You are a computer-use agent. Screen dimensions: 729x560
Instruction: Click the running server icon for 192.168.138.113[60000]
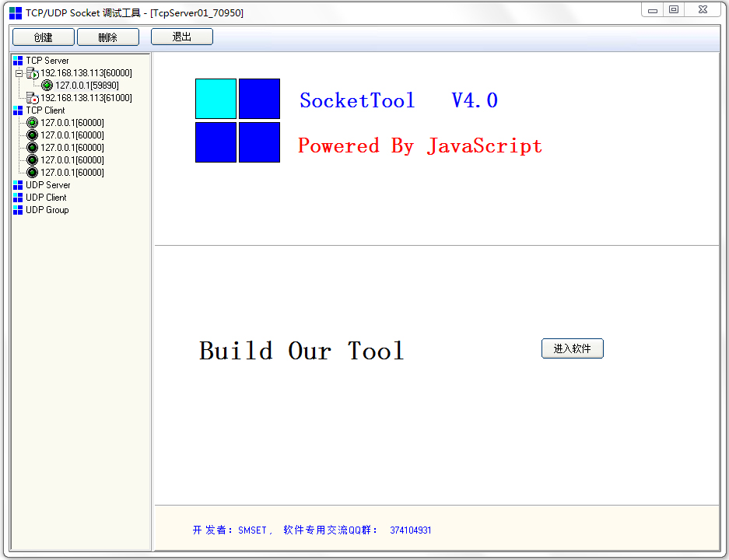(32, 72)
